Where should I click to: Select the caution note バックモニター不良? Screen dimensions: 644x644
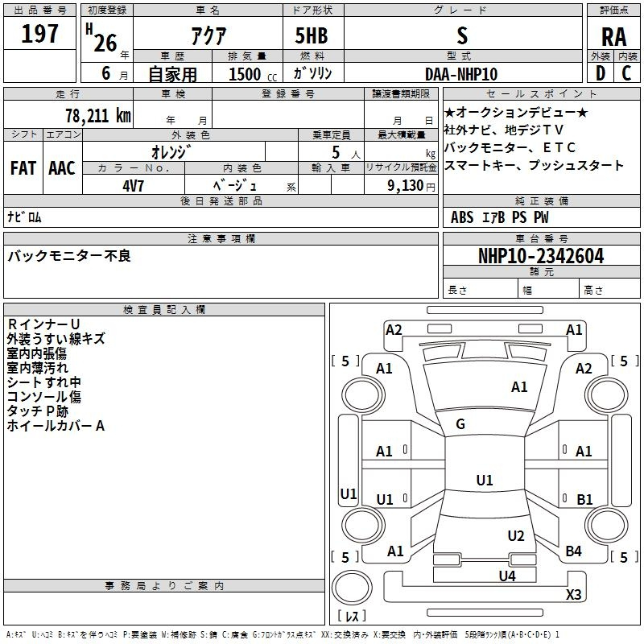tap(69, 256)
